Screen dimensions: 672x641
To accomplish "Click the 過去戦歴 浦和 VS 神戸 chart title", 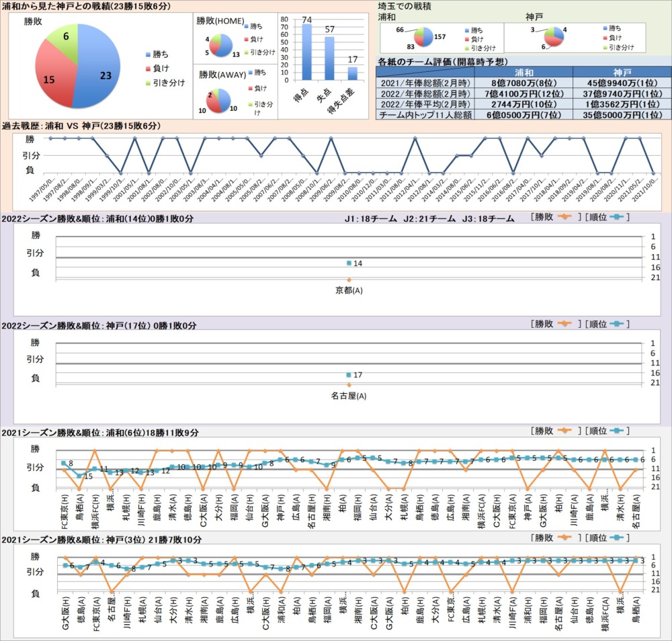I will [x=81, y=126].
